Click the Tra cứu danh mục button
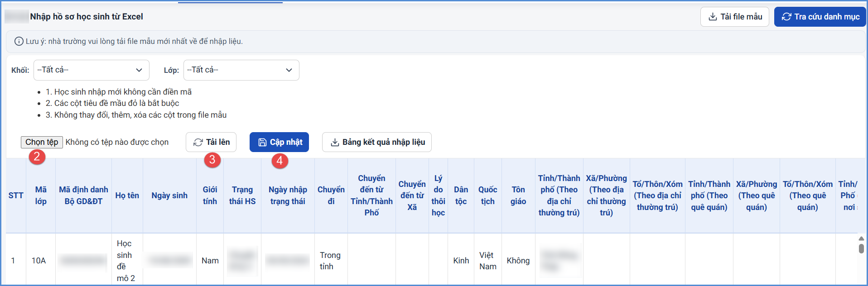 [x=820, y=17]
